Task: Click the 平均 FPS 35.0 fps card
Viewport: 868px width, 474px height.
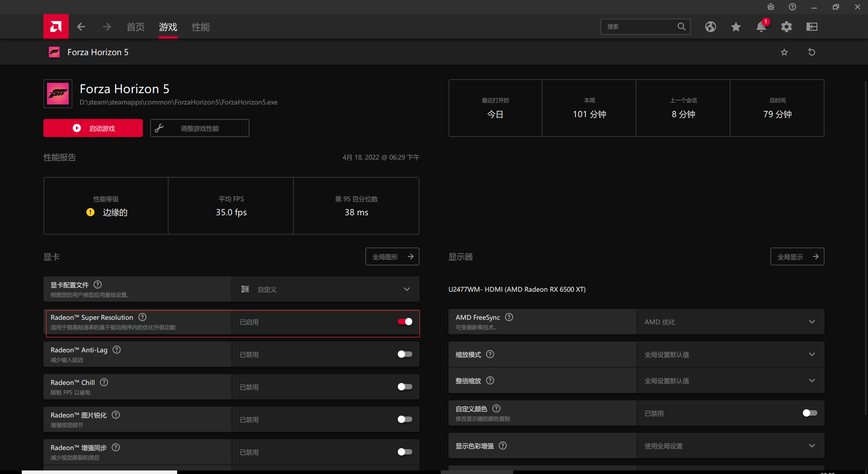Action: tap(231, 206)
